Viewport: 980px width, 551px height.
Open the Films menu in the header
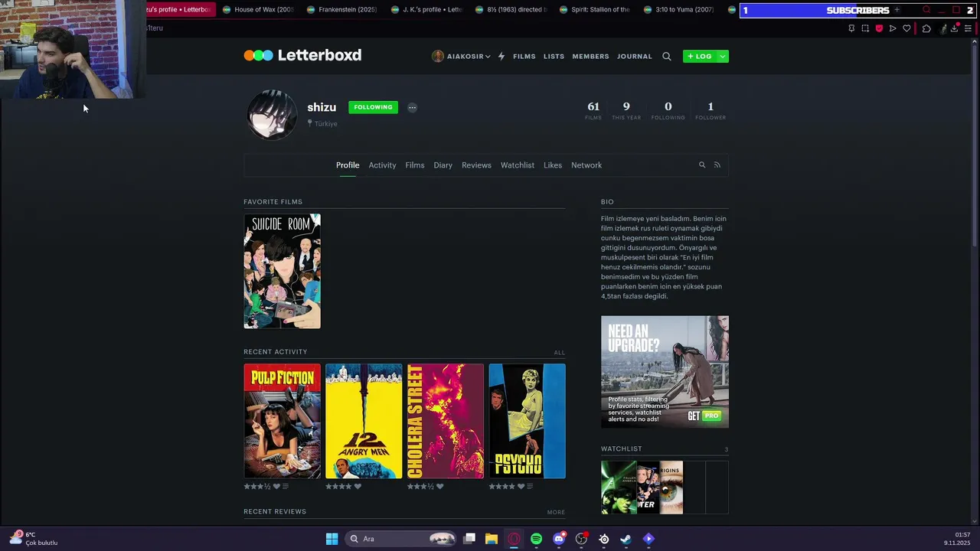(524, 57)
